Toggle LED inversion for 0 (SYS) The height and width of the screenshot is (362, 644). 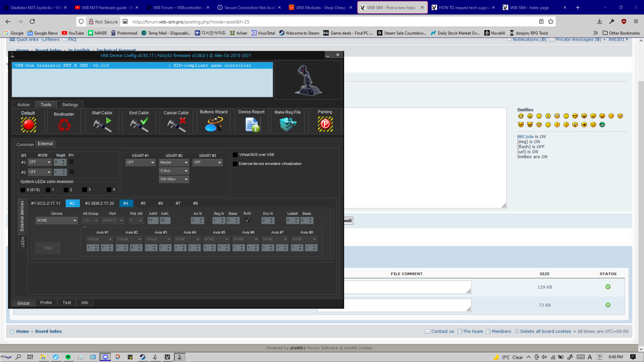[23, 190]
